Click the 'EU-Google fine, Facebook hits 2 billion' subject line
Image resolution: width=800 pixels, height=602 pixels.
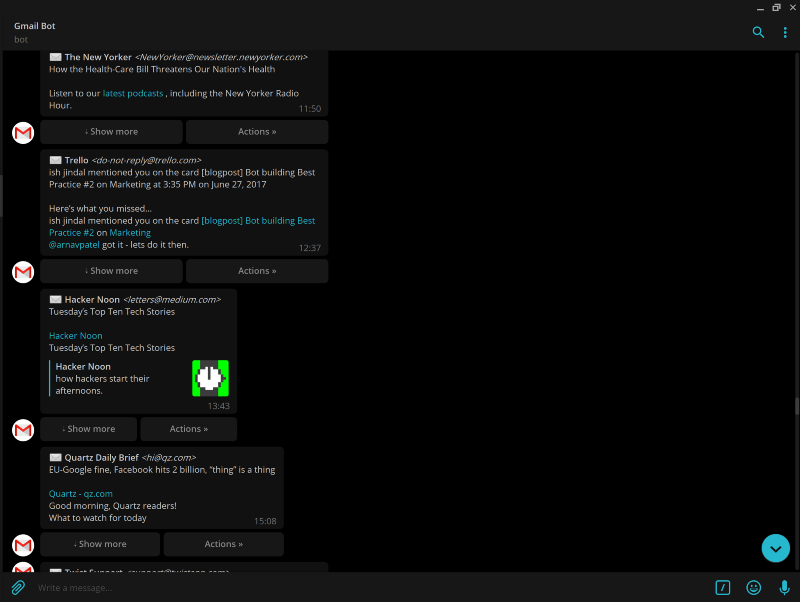coord(162,470)
